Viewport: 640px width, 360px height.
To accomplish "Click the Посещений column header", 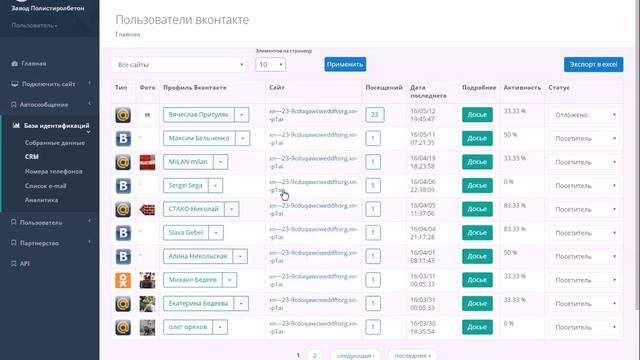I will coord(384,87).
